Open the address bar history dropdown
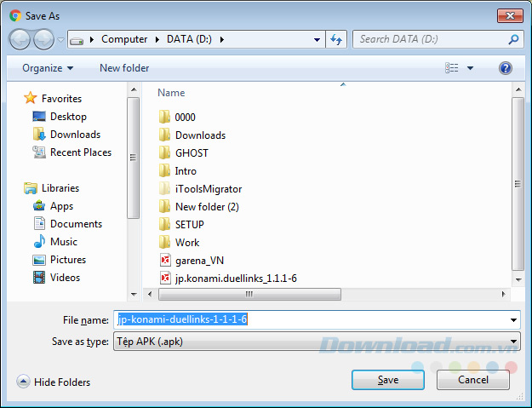This screenshot has height=408, width=532. pyautogui.click(x=317, y=40)
